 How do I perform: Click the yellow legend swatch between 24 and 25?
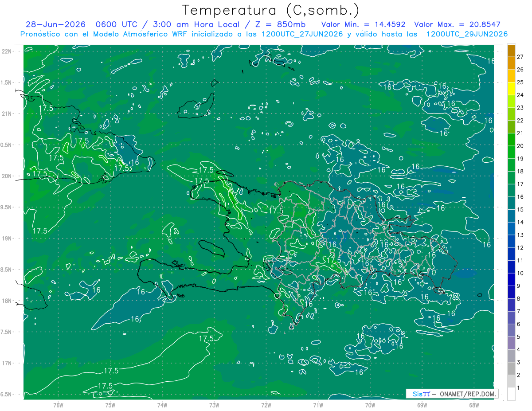tap(511, 88)
